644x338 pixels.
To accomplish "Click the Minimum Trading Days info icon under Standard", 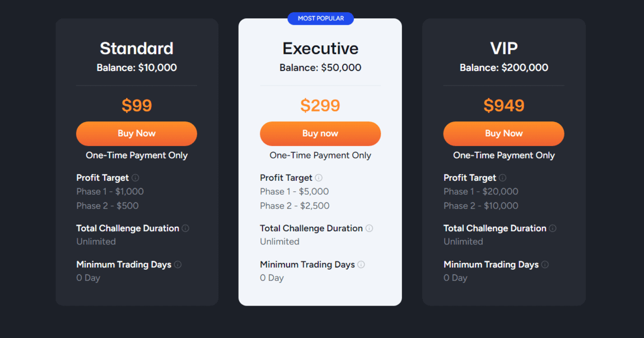I will (x=178, y=264).
